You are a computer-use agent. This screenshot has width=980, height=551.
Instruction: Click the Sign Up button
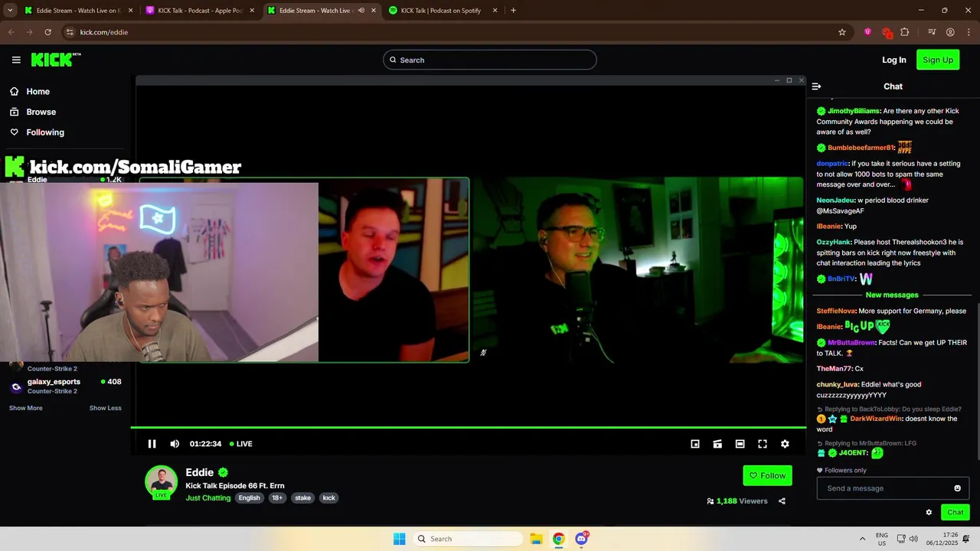(938, 60)
